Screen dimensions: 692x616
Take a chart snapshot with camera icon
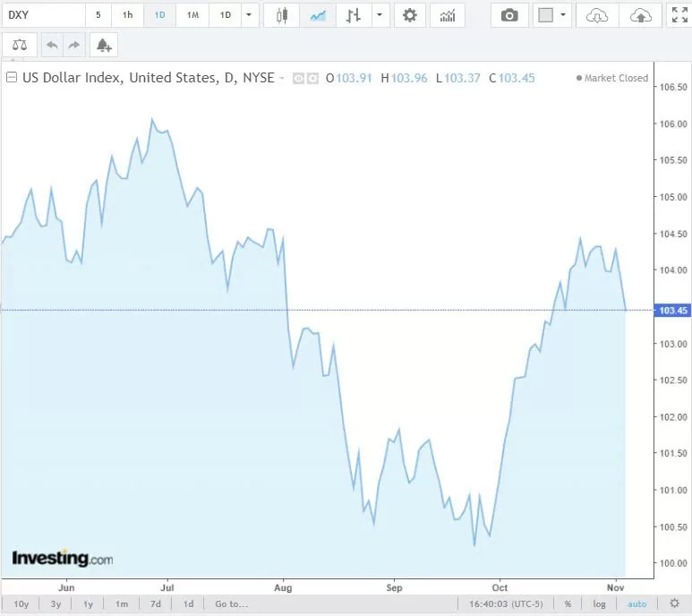[x=509, y=15]
